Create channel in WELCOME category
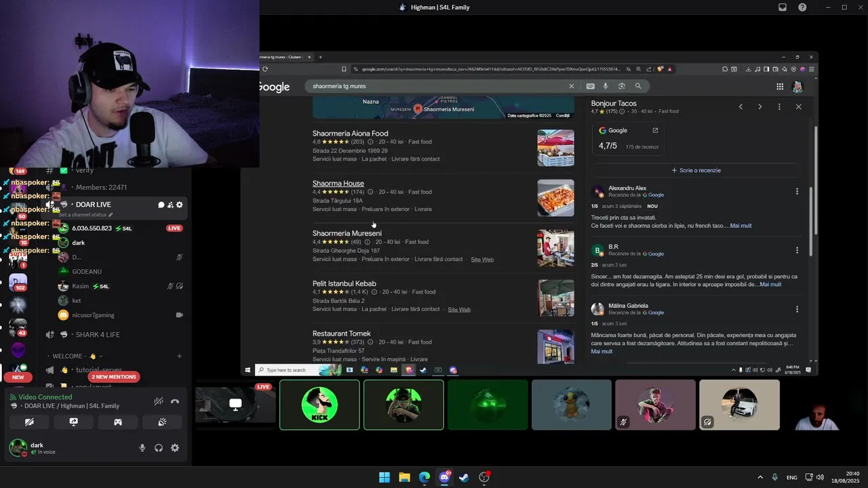This screenshot has height=488, width=868. pyautogui.click(x=179, y=356)
